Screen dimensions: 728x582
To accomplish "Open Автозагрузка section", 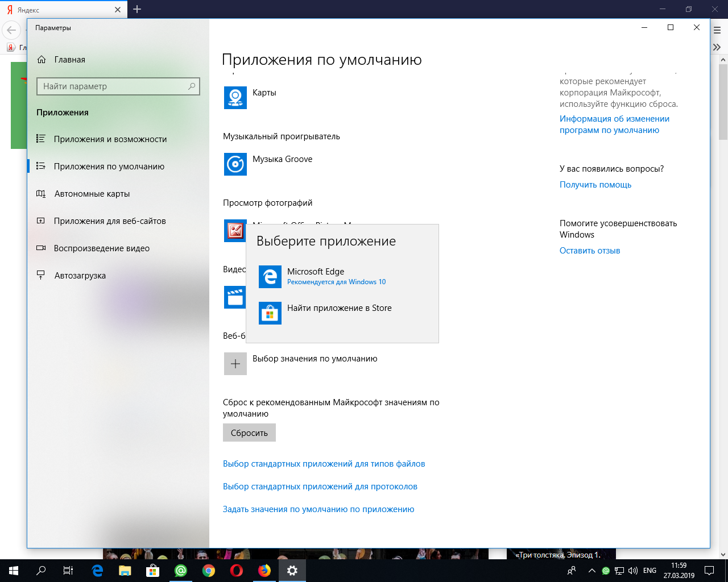I will [x=118, y=276].
